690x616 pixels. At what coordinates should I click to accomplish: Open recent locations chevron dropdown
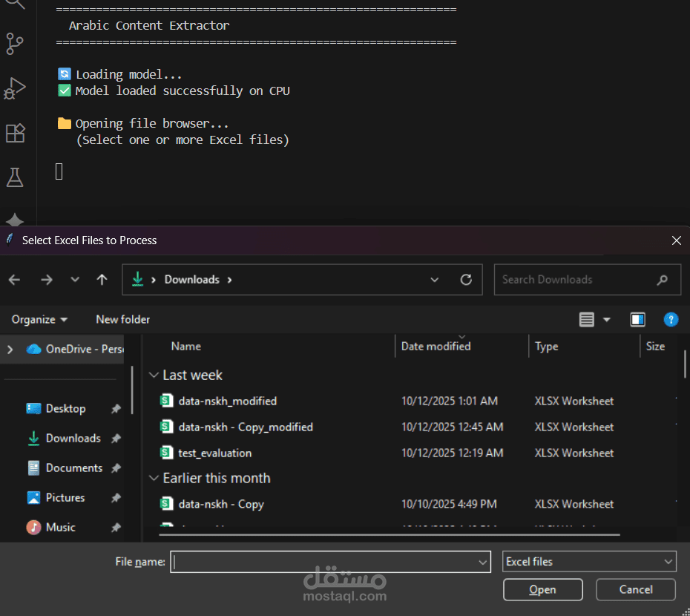75,279
